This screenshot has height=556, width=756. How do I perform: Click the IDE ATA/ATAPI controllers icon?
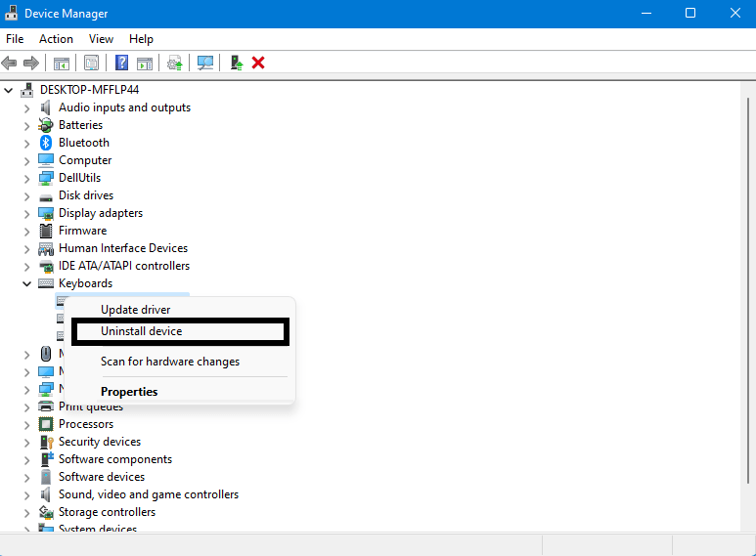coord(45,266)
